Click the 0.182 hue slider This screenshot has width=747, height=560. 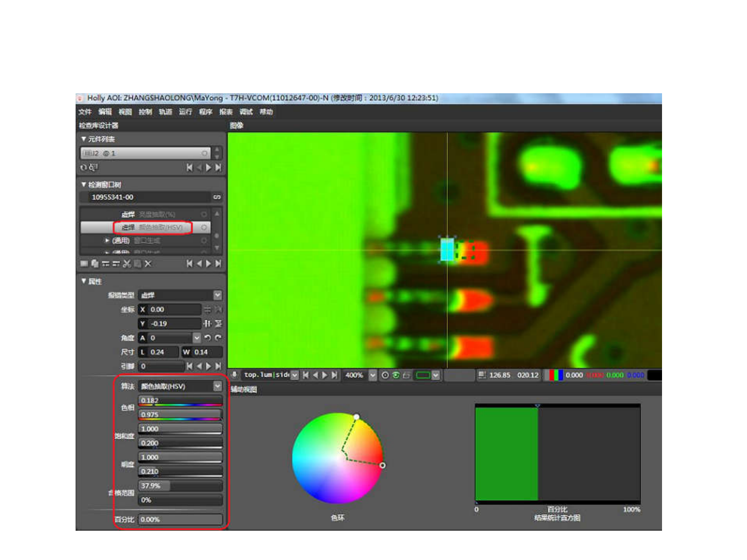(180, 401)
